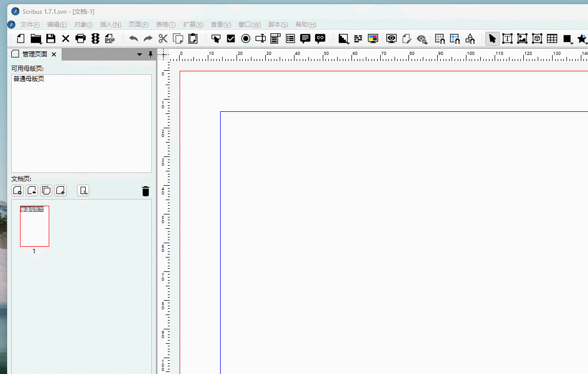
Task: Delete page using the trash can icon
Action: (x=146, y=191)
